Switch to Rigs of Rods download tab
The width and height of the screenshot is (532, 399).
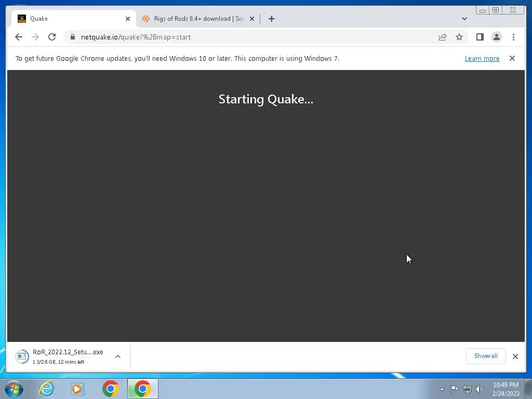198,19
